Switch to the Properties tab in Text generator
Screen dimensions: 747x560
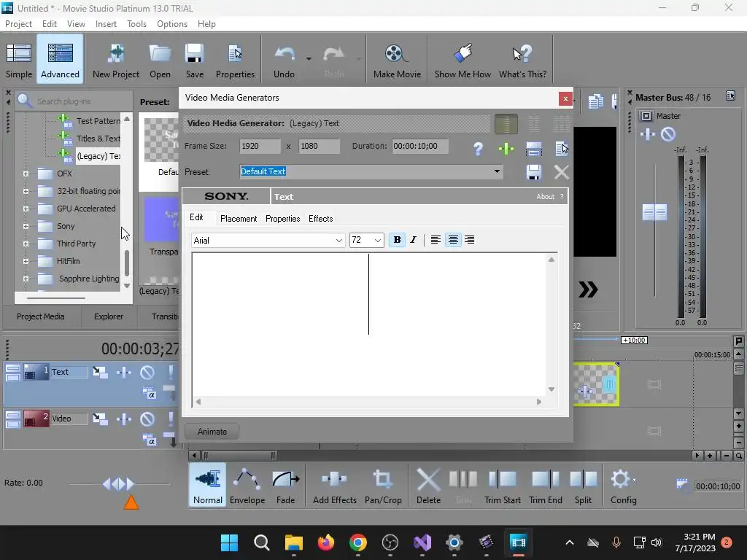point(282,219)
